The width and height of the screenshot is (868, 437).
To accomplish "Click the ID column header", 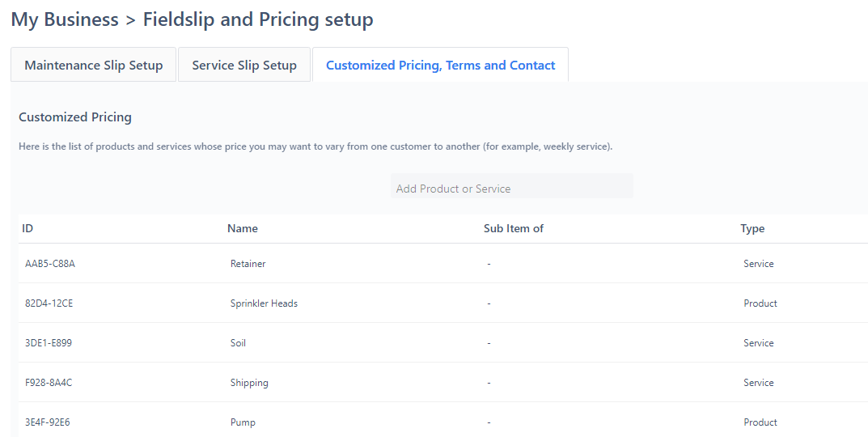I will 28,228.
